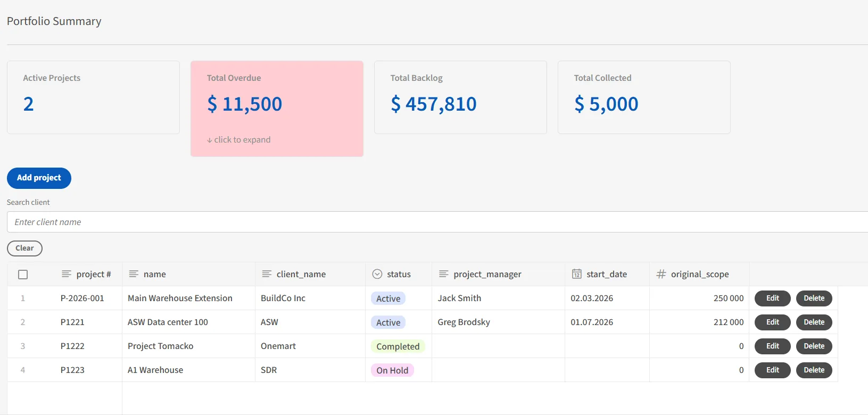Click the $ 5,000 collected amount

coord(606,104)
